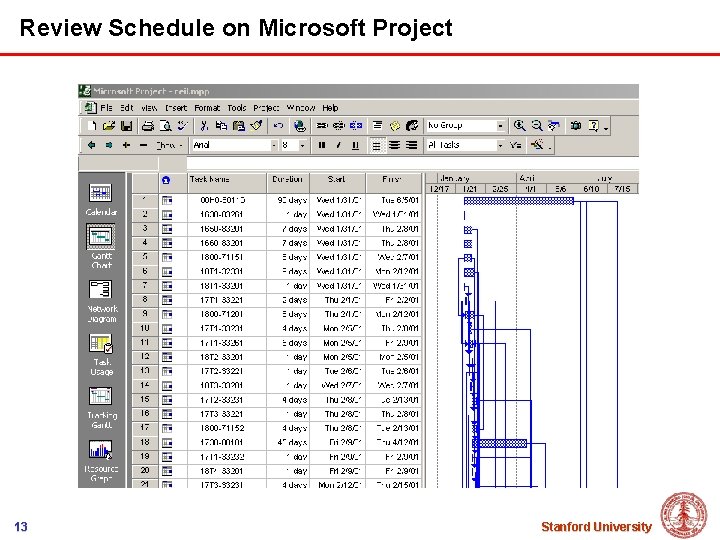Zoom in on the timescale

coord(519,125)
